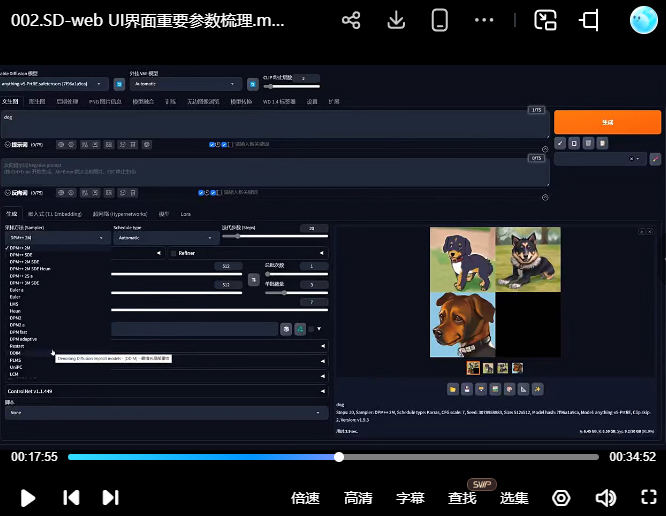666x516 pixels.
Task: Tick the checkbox beside the seed recycle icon
Action: point(309,328)
